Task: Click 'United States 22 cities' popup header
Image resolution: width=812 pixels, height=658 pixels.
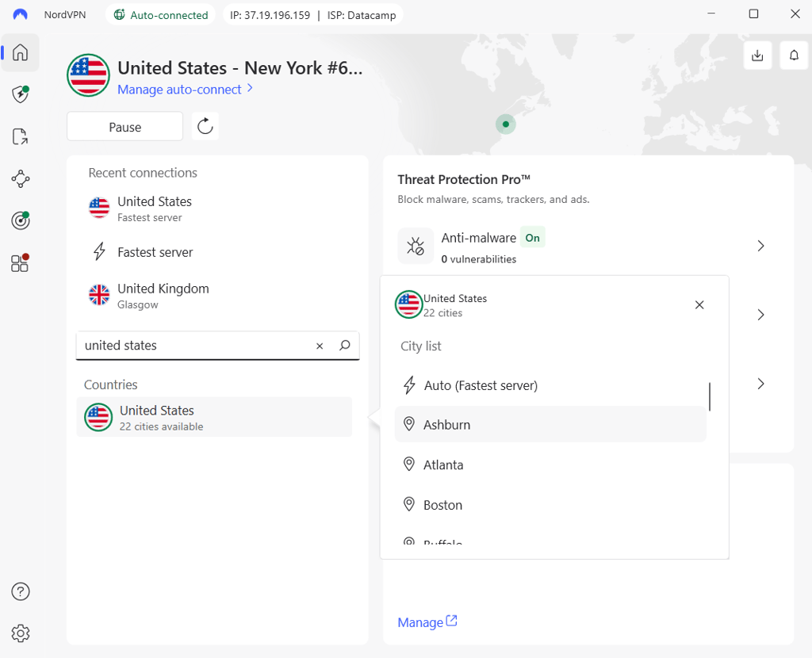Action: pyautogui.click(x=441, y=305)
